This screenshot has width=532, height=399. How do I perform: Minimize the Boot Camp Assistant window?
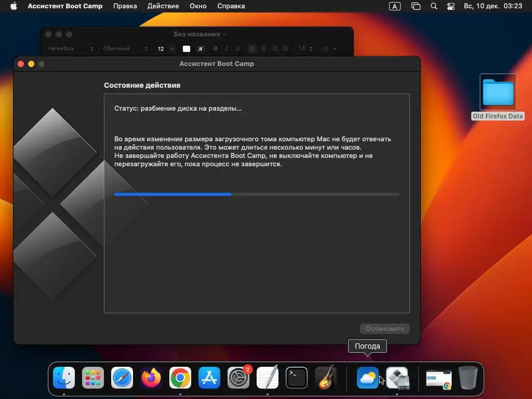tap(31, 64)
